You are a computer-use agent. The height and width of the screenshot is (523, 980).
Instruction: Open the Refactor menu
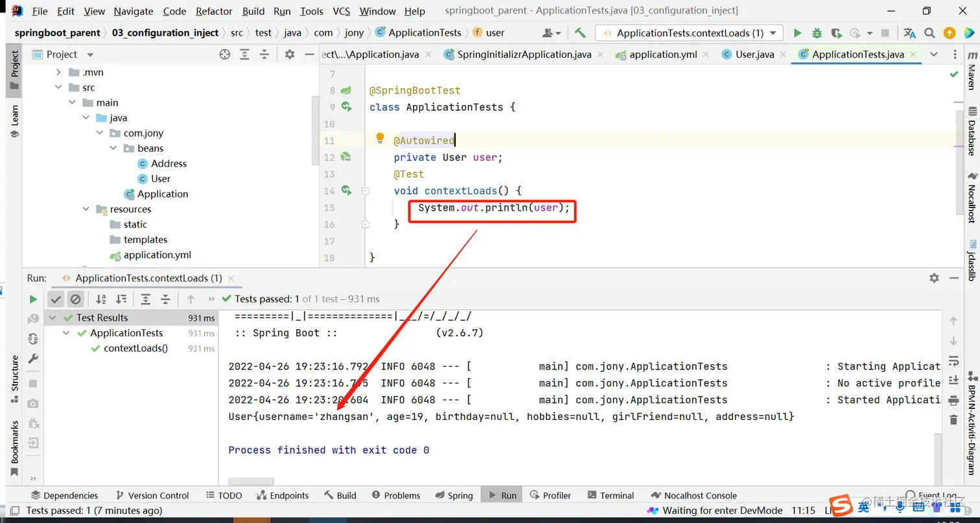tap(214, 11)
